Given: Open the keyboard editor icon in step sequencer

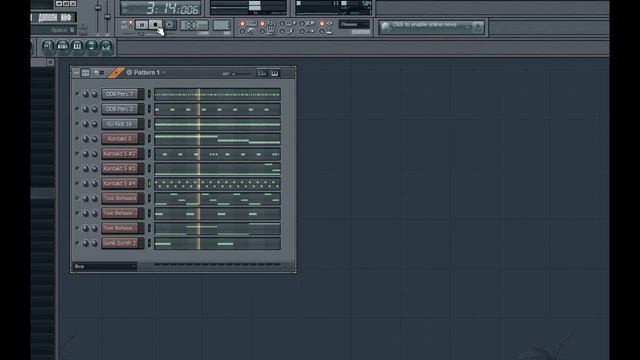Looking at the screenshot, I should click(x=274, y=73).
